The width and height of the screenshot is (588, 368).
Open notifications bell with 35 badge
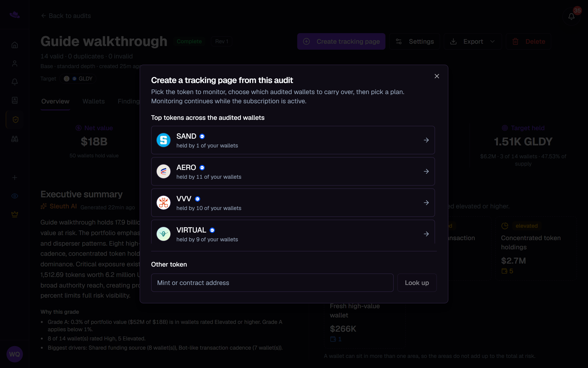(x=571, y=16)
